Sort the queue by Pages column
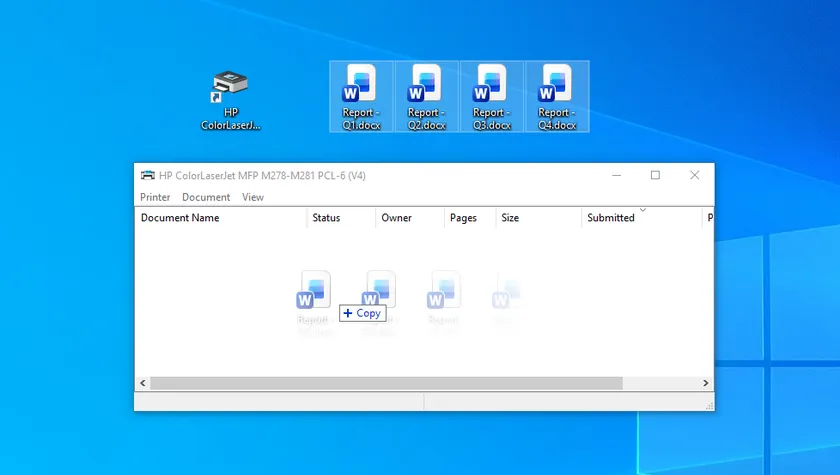 click(x=470, y=217)
